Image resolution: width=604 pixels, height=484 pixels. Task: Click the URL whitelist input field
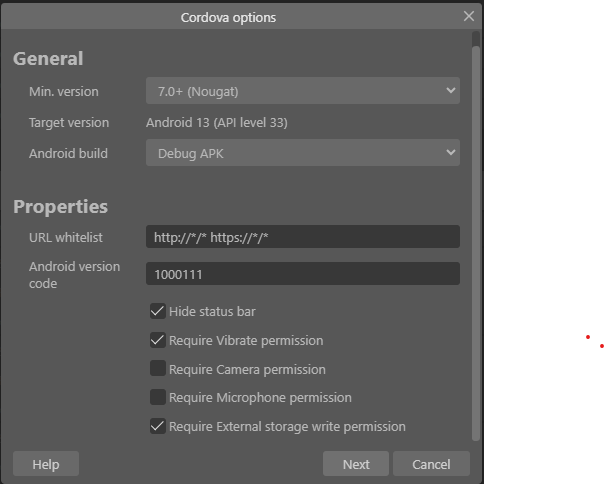point(303,237)
